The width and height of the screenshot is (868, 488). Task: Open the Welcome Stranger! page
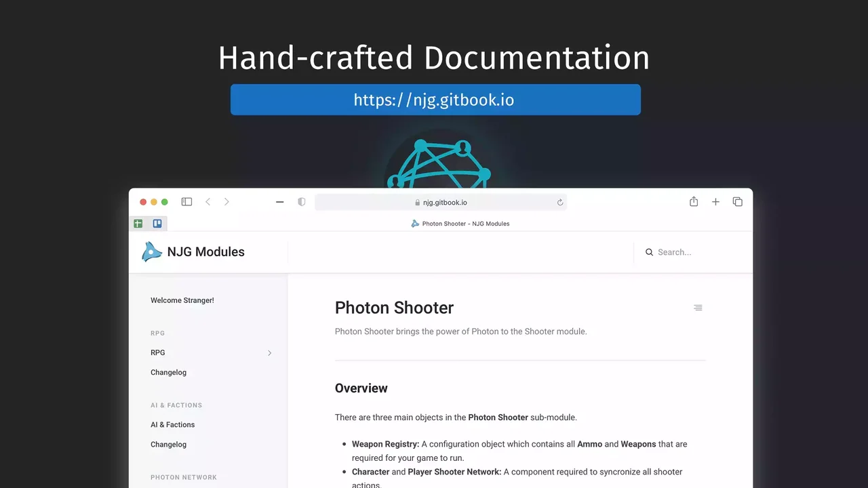(x=182, y=300)
